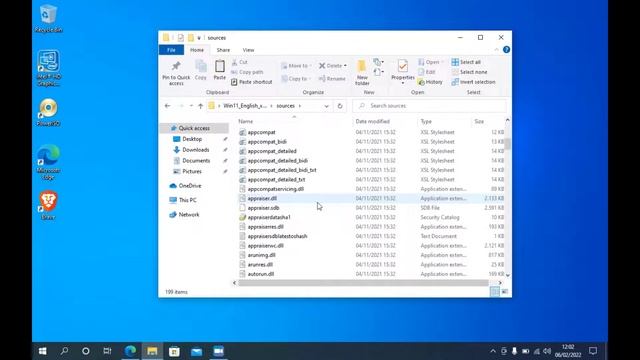The height and width of the screenshot is (360, 640).
Task: Click the vertical scrollbar down arrow
Action: 508,276
